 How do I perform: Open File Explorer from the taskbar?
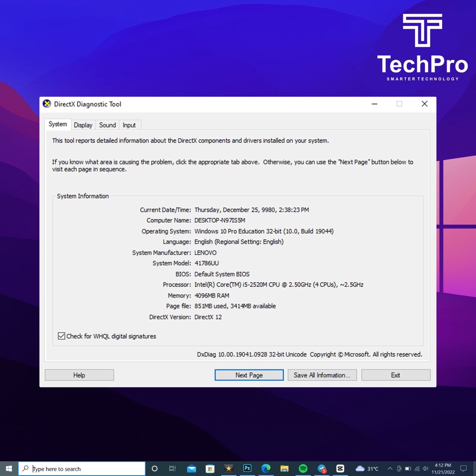pyautogui.click(x=284, y=469)
